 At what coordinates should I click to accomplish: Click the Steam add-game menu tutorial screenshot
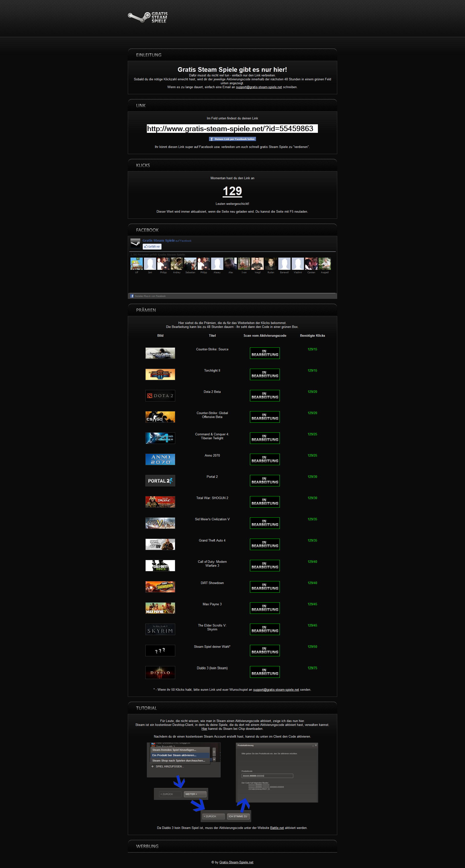[184, 760]
